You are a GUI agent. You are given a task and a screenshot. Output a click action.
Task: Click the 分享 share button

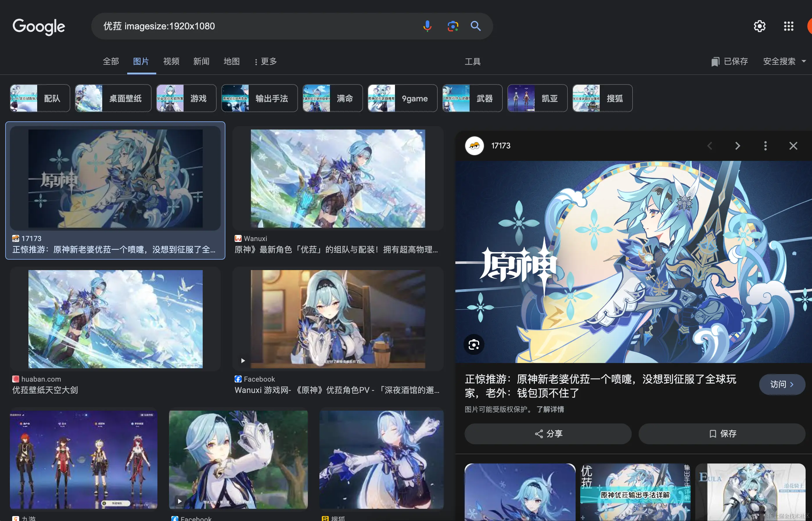548,434
